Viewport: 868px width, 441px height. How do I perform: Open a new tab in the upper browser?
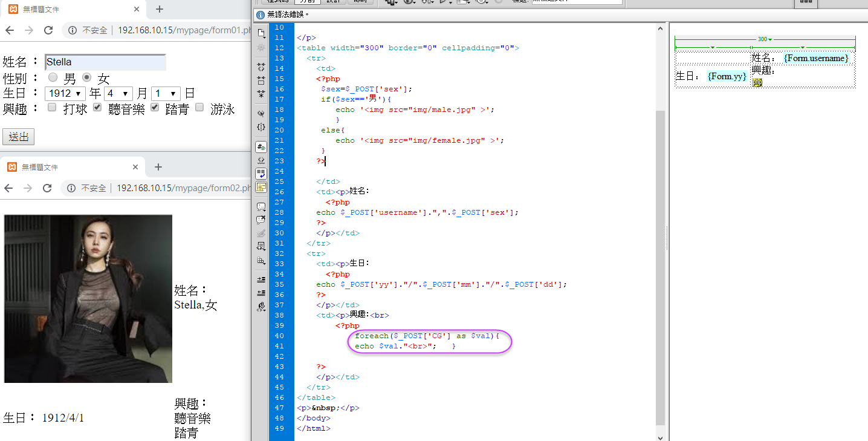pos(160,9)
